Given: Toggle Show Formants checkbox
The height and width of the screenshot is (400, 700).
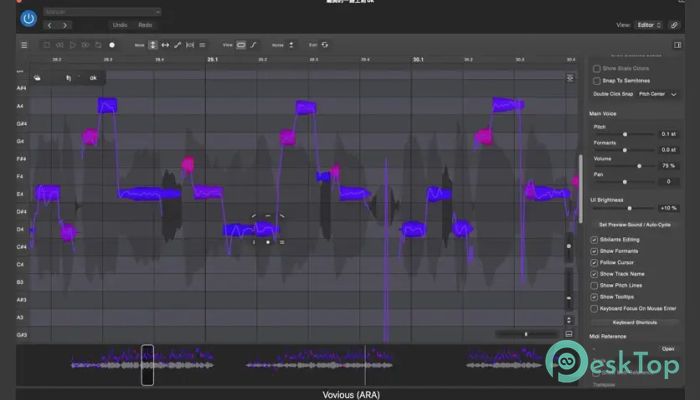Looking at the screenshot, I should (x=594, y=251).
